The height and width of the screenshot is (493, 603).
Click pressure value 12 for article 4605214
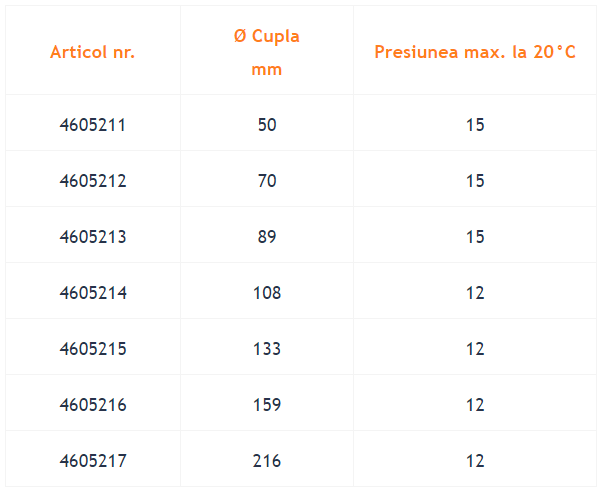point(475,293)
